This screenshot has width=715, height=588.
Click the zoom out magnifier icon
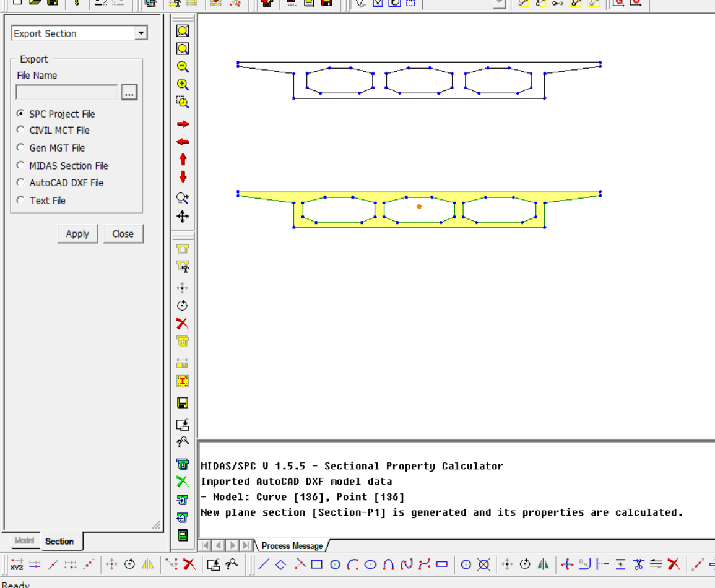(183, 67)
